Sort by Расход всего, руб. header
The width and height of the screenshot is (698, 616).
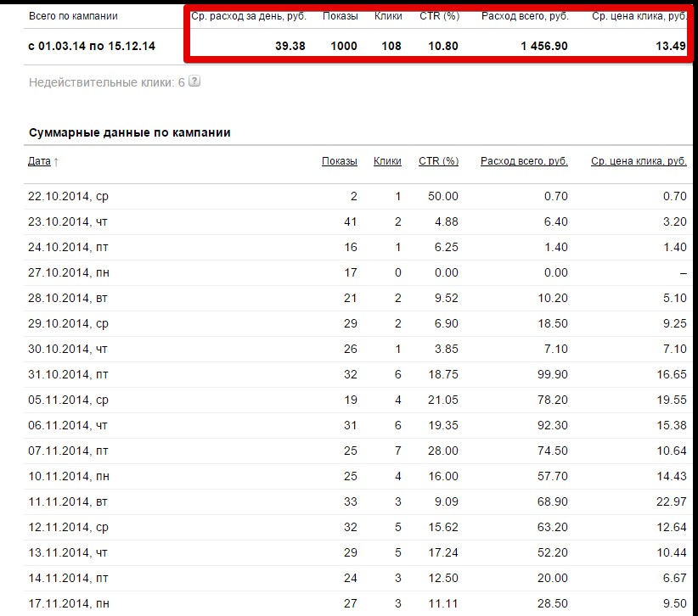524,161
